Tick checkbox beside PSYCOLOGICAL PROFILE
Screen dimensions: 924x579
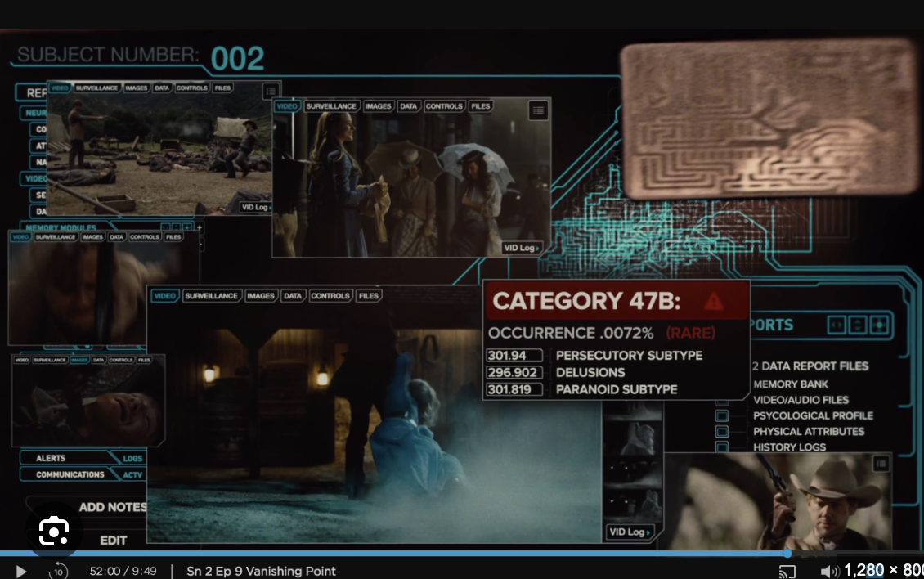(x=722, y=415)
